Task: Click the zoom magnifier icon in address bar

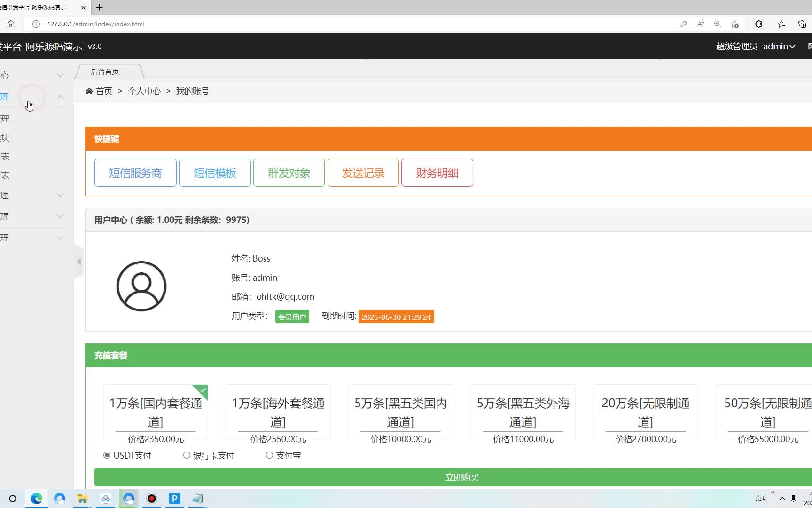Action: click(718, 24)
